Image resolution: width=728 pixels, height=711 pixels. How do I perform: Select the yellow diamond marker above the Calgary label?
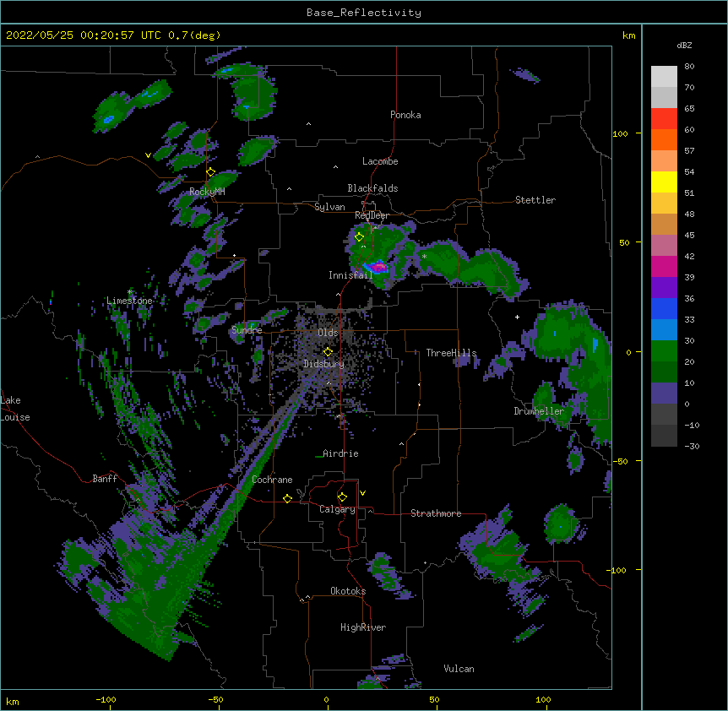(342, 497)
